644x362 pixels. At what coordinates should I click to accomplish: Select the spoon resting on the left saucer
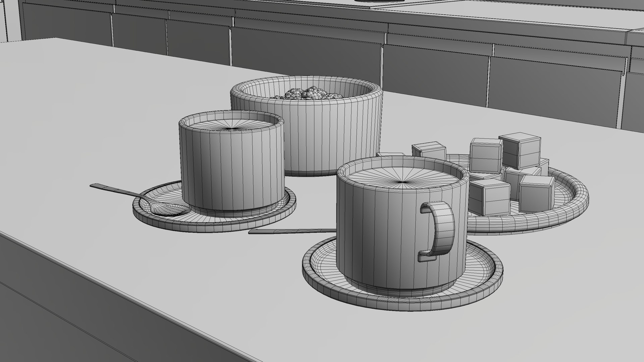(x=140, y=200)
